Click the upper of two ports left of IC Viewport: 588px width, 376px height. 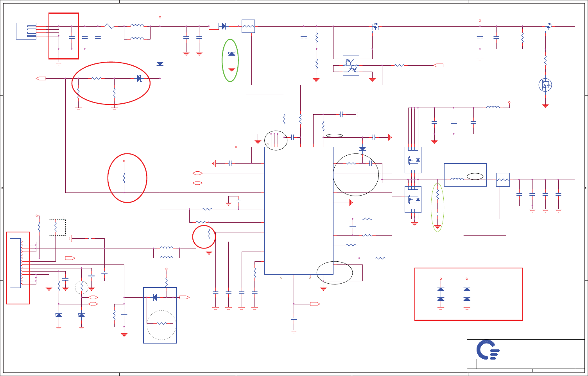tap(197, 173)
